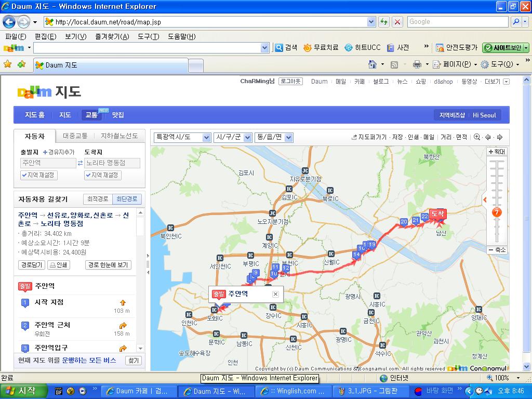Viewport: 532px width, 399px height.
Task: Click the 도착 destination marker on map
Action: (x=437, y=215)
